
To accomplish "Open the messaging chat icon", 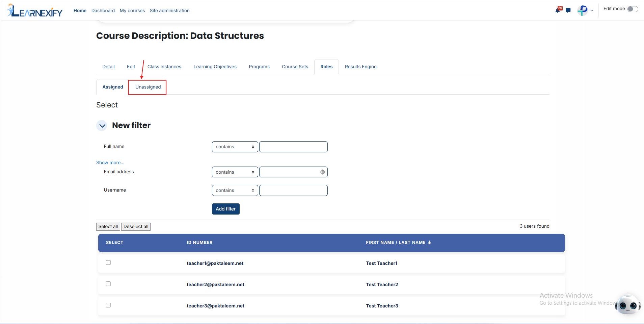I will pyautogui.click(x=568, y=10).
